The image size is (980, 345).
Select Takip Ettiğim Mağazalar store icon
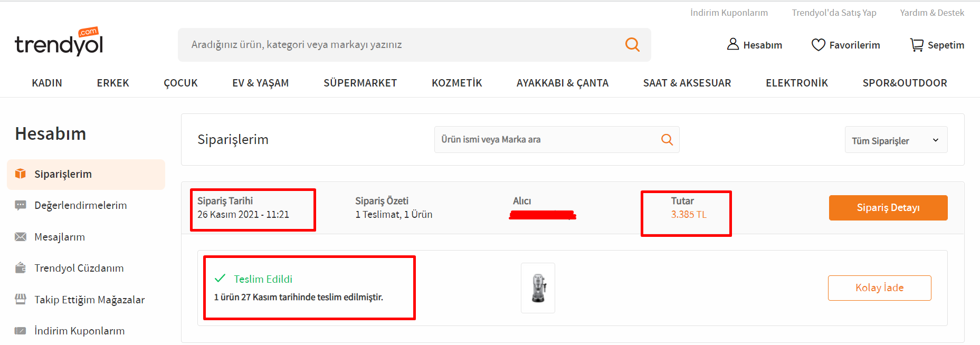pos(21,299)
